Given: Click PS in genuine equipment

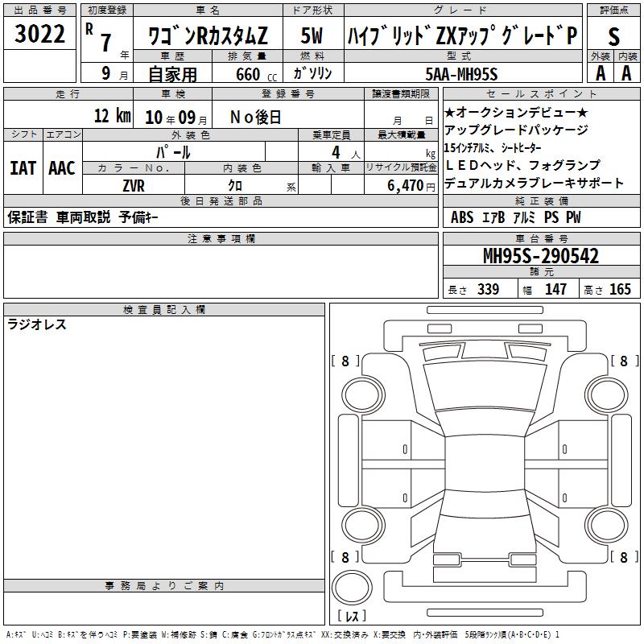Looking at the screenshot, I should coord(551,217).
